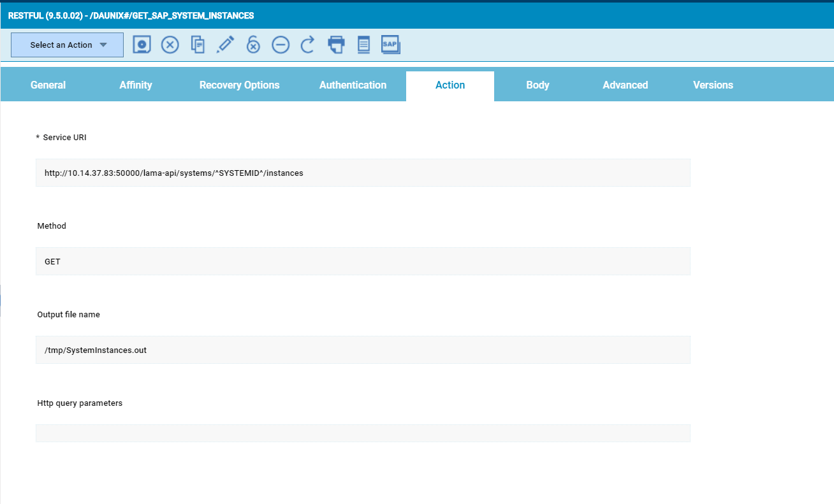Click the padlock release lock icon

point(253,45)
